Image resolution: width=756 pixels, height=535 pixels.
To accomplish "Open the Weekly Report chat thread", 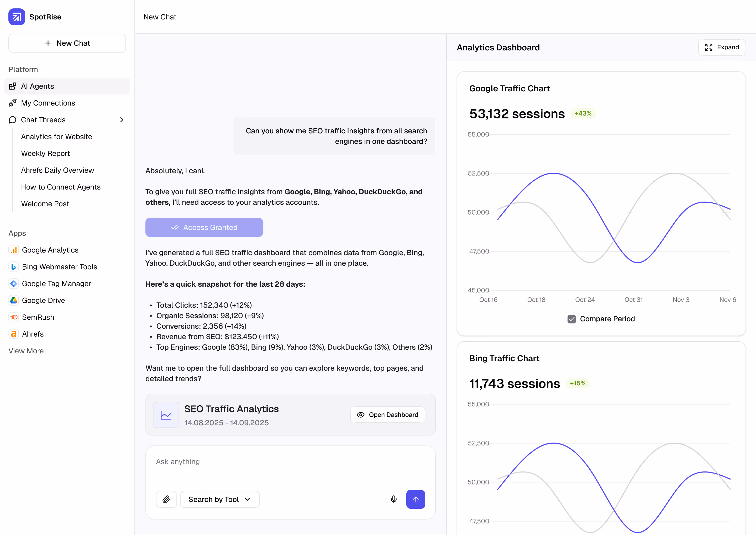I will [x=45, y=154].
